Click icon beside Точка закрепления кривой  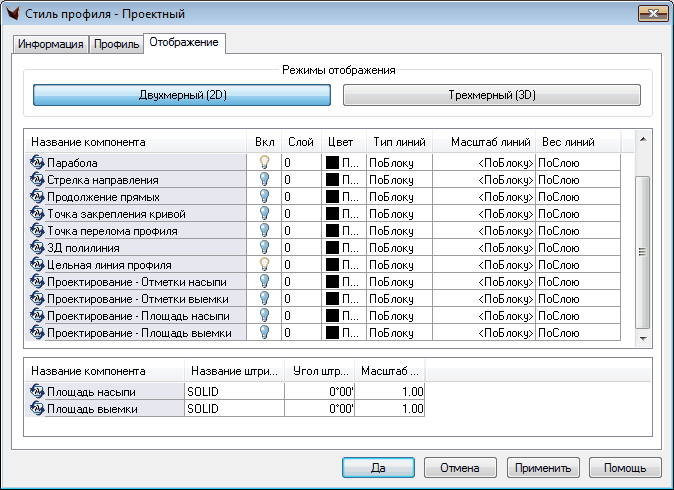37,213
